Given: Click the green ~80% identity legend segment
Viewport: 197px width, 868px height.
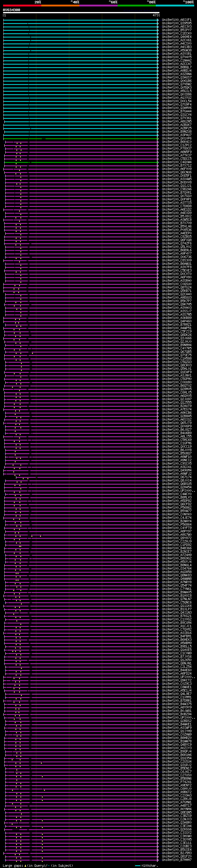Looking at the screenshot, I should click(x=137, y=6).
